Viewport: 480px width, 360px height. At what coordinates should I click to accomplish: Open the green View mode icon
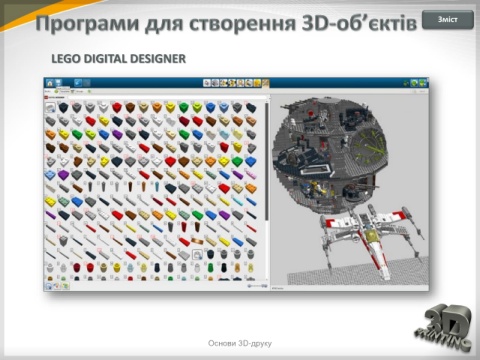point(414,83)
